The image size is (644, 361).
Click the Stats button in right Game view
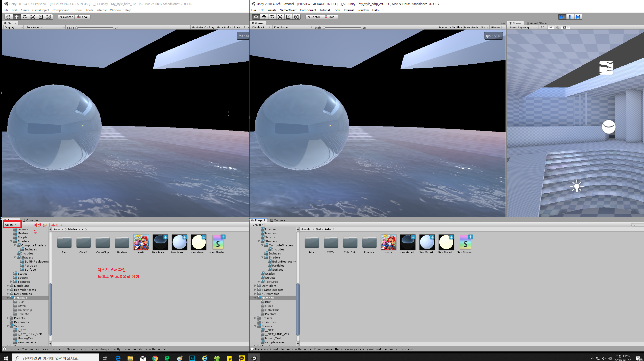tap(484, 27)
